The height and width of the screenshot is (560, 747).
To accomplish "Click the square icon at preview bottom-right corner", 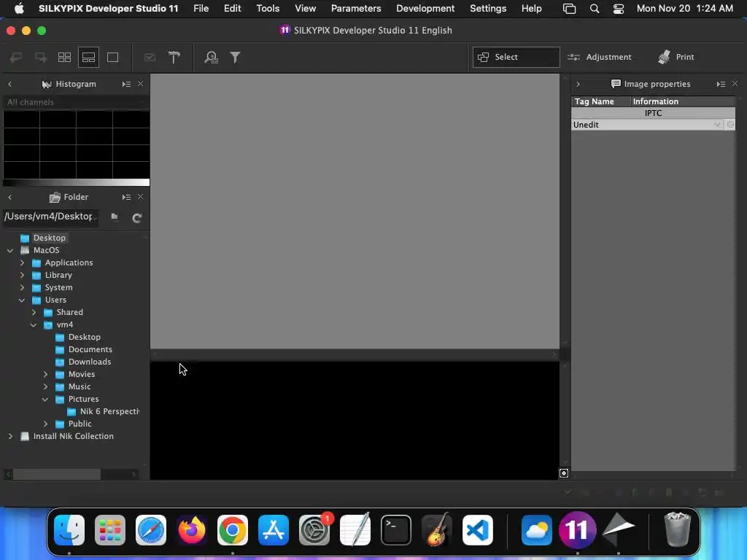I will (564, 472).
